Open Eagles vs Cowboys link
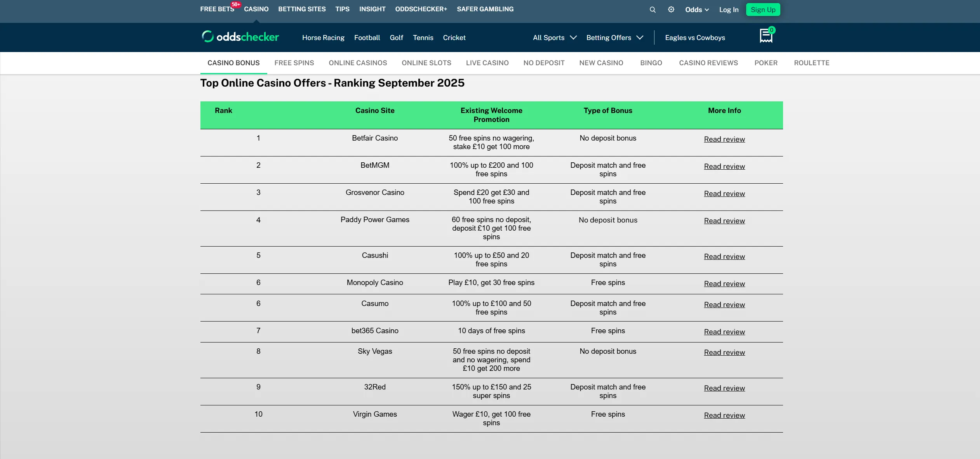Image resolution: width=980 pixels, height=459 pixels. click(x=695, y=38)
